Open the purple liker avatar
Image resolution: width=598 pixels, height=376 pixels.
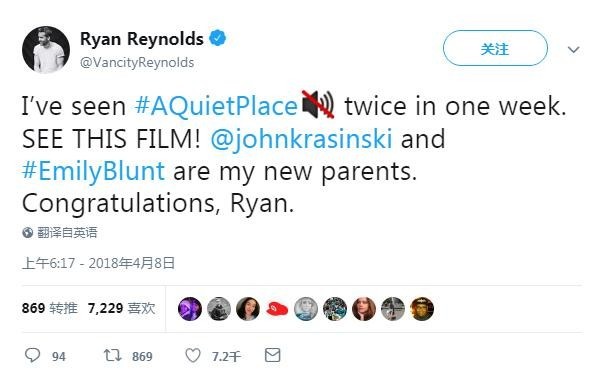tap(190, 309)
